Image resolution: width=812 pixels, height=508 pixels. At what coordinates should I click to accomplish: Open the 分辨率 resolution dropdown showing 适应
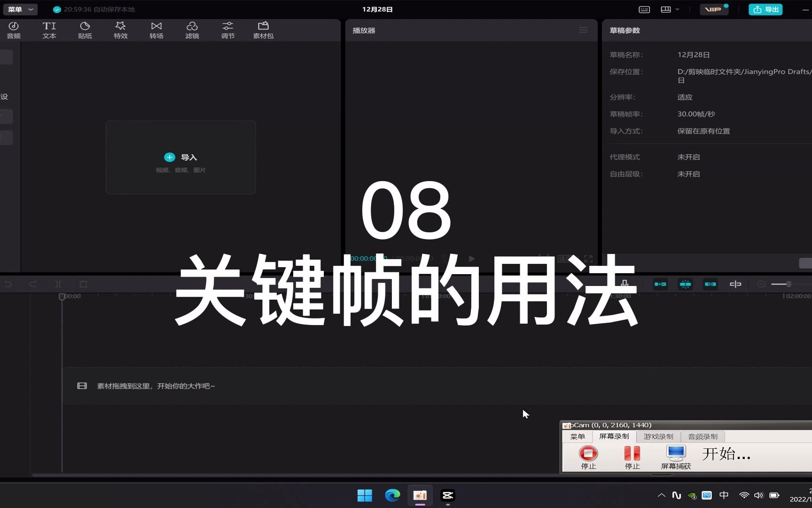[685, 97]
